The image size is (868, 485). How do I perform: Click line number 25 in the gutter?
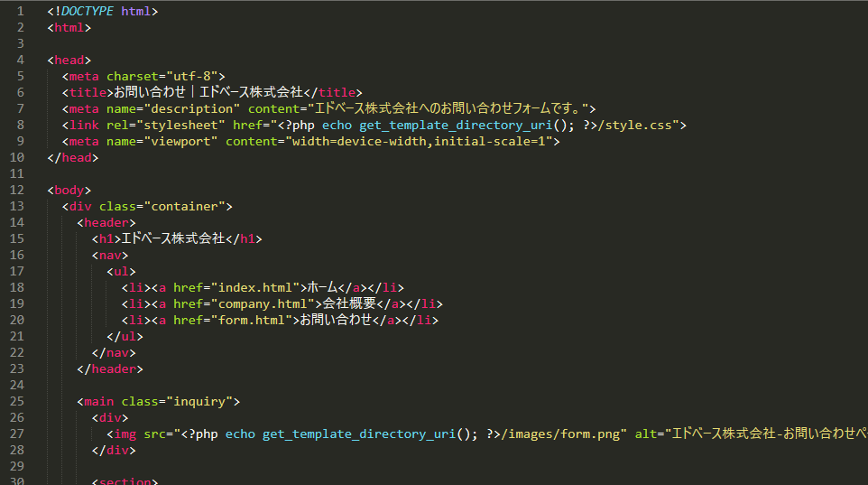(x=16, y=401)
